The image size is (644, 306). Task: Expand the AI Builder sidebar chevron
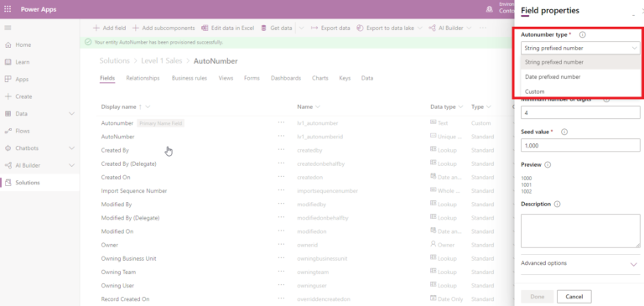tap(71, 165)
